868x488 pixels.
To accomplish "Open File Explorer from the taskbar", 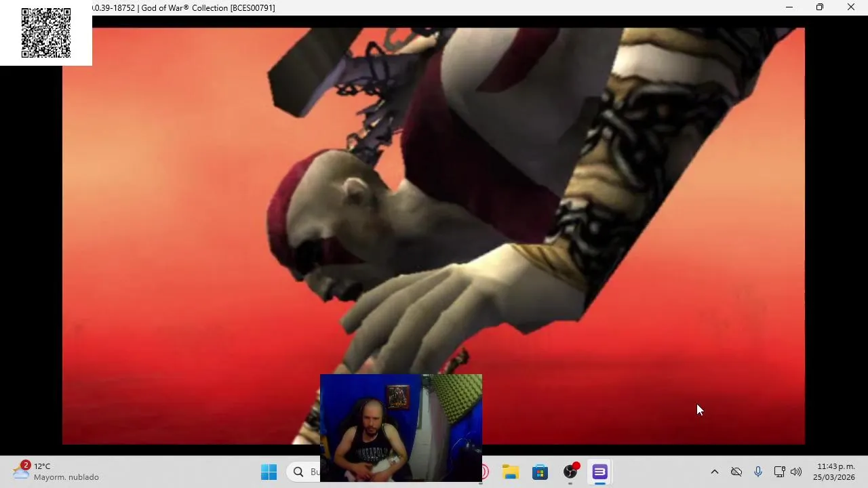I will tap(510, 472).
